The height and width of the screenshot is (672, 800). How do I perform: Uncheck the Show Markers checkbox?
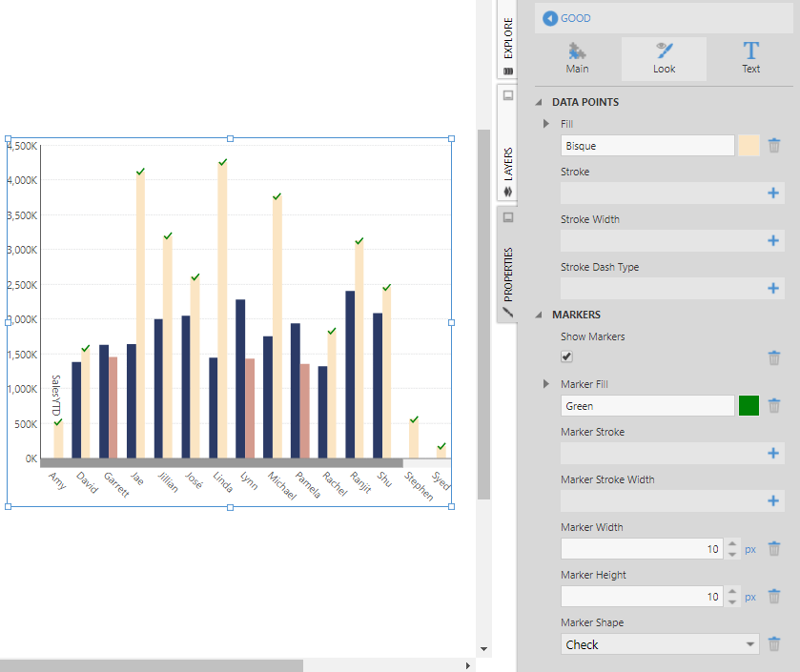point(567,356)
